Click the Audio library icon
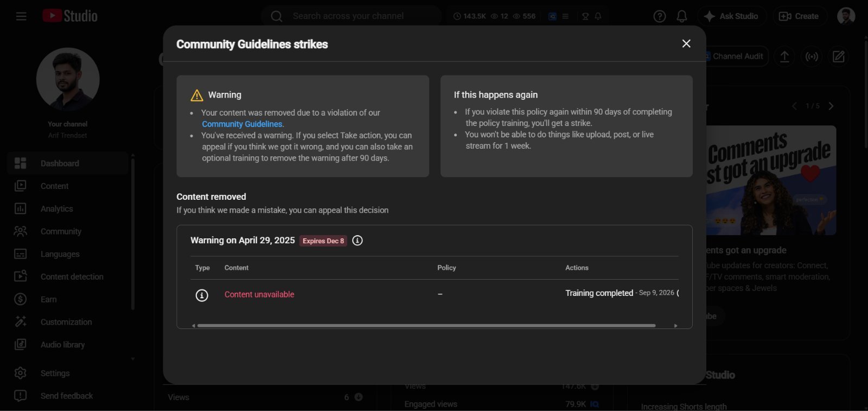The image size is (868, 411). (x=20, y=345)
